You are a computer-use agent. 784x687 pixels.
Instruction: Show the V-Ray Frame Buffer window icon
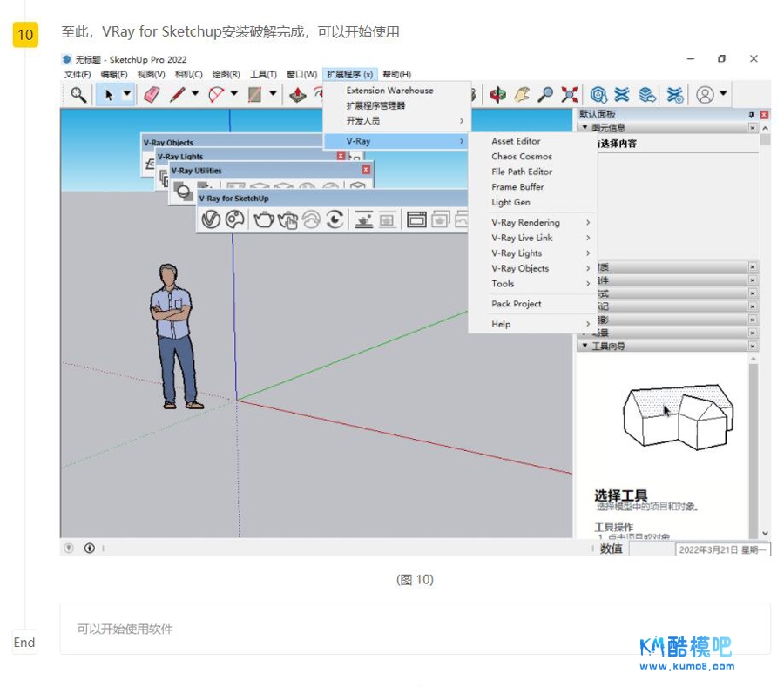point(416,219)
